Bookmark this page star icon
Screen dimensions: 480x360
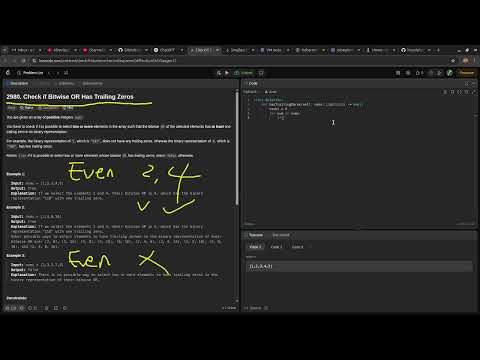coord(453,61)
